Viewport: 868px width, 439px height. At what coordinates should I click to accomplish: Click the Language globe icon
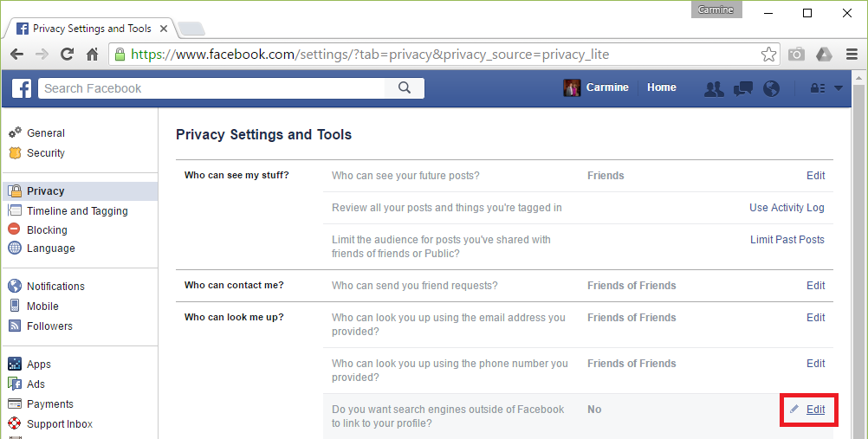pos(15,248)
